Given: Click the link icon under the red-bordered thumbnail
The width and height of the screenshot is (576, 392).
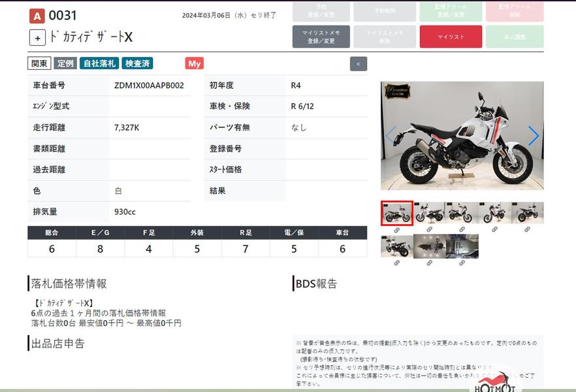Looking at the screenshot, I should 396,230.
